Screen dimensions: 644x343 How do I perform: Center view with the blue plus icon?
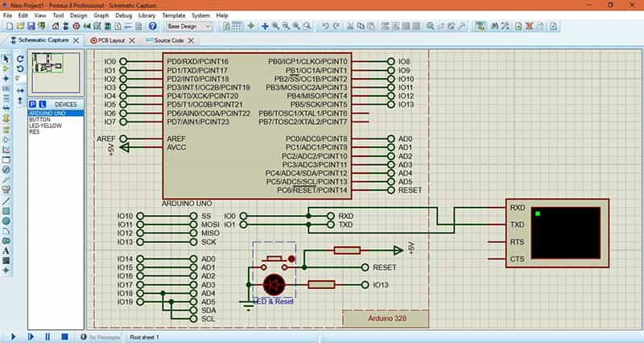click(x=265, y=27)
